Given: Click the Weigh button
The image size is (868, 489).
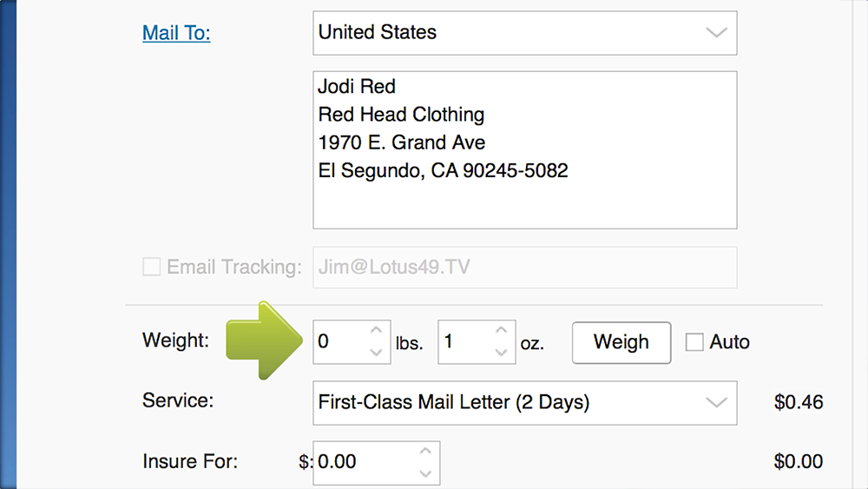Looking at the screenshot, I should pyautogui.click(x=621, y=342).
